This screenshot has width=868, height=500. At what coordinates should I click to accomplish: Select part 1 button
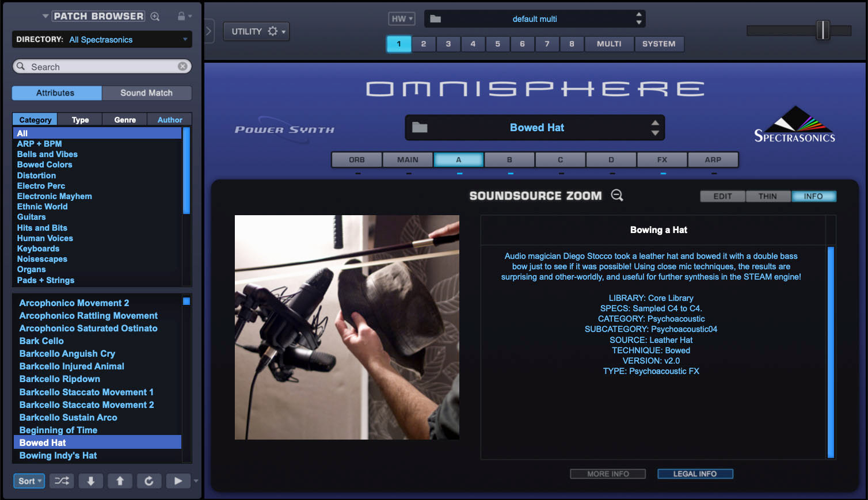pyautogui.click(x=399, y=44)
